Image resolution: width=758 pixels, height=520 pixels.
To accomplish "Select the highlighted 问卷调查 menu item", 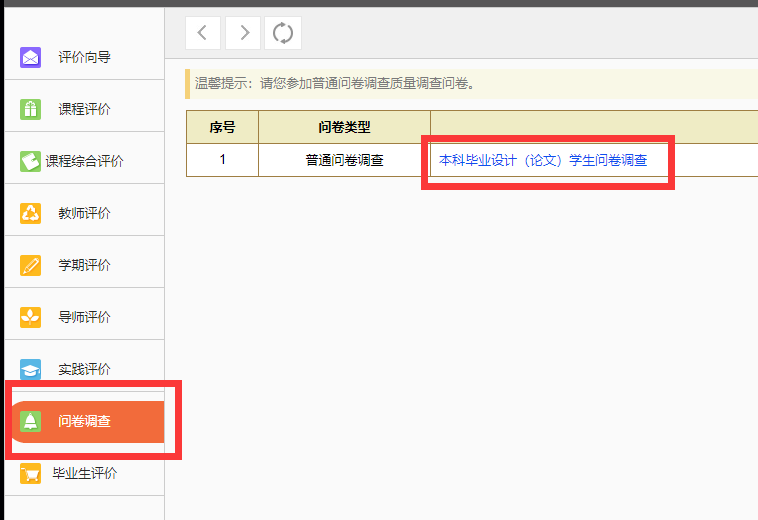I will click(88, 421).
